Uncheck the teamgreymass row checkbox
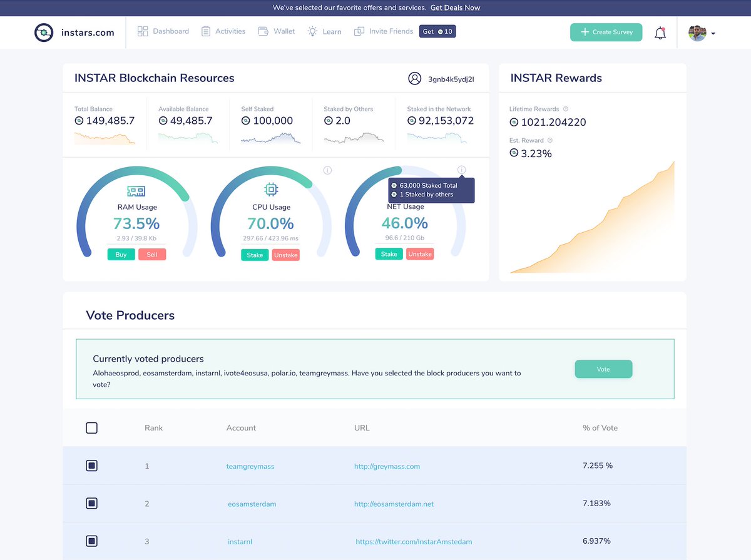 [91, 466]
